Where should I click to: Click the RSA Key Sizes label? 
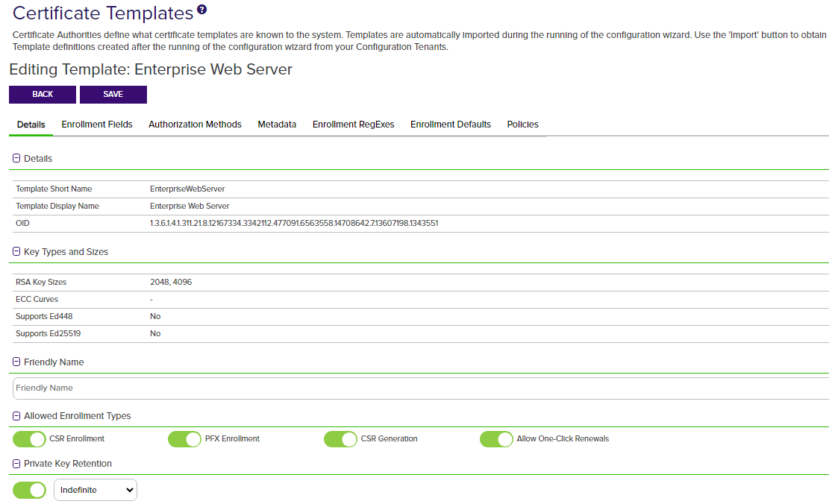(41, 282)
